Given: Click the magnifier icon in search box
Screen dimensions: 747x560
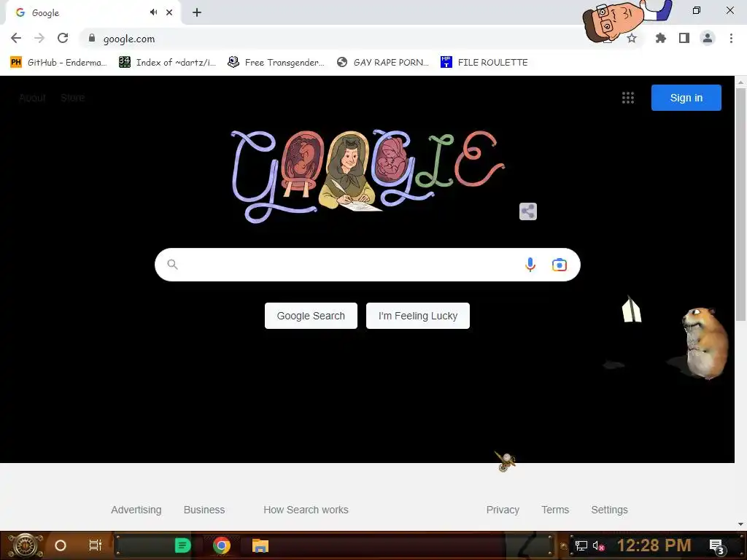Looking at the screenshot, I should pos(172,264).
